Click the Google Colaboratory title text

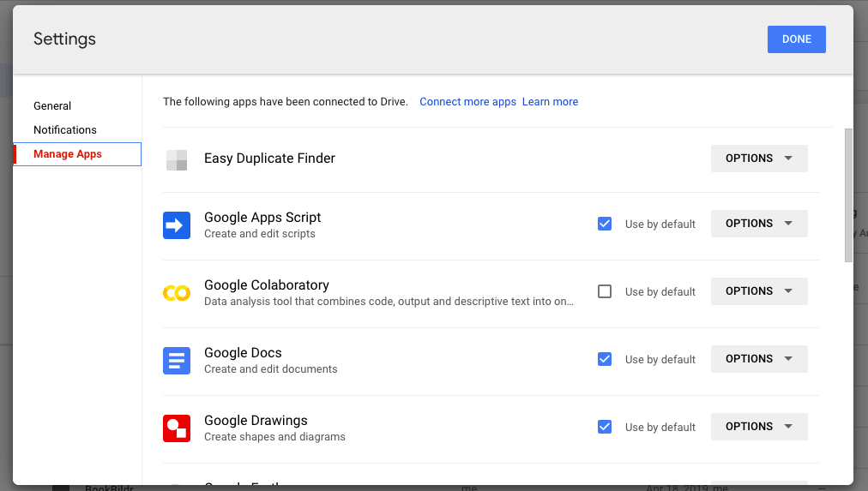(x=266, y=285)
